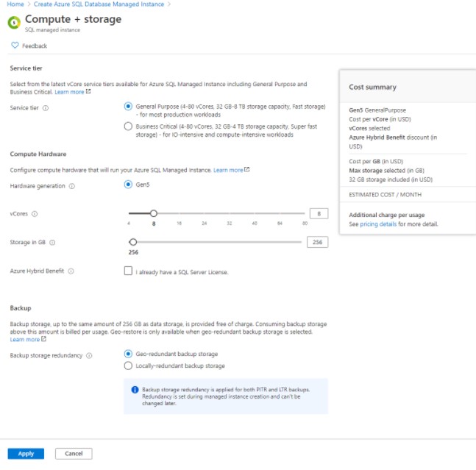Open pricing details link in Cost summary
This screenshot has width=476, height=470.
click(x=378, y=224)
